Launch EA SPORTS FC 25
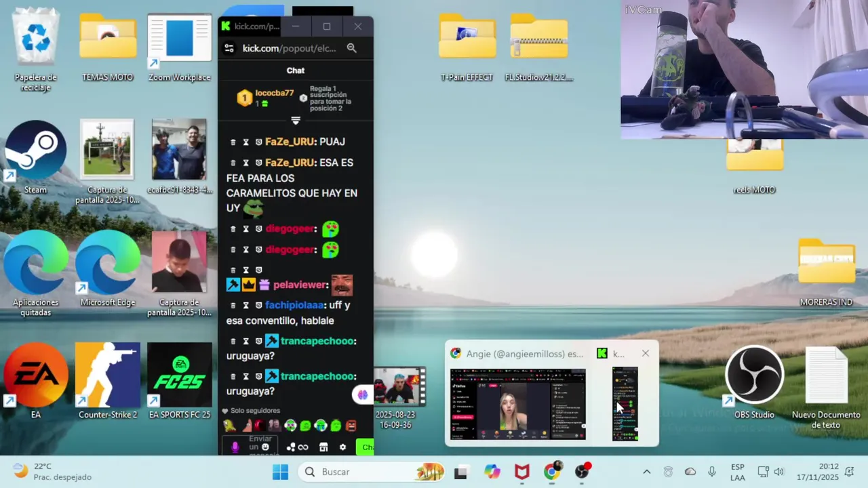The image size is (868, 488). click(180, 381)
